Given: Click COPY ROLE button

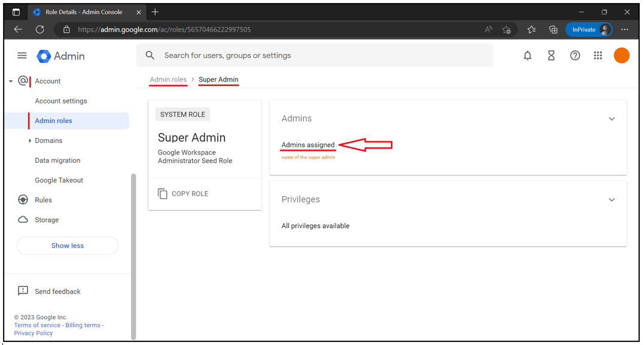Looking at the screenshot, I should [x=183, y=194].
